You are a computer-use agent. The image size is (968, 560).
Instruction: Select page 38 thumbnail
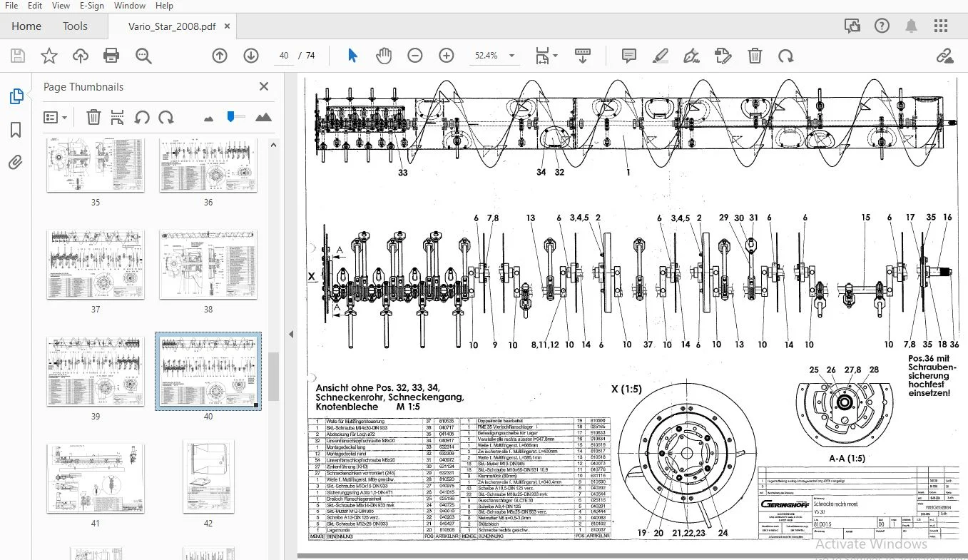pos(208,265)
